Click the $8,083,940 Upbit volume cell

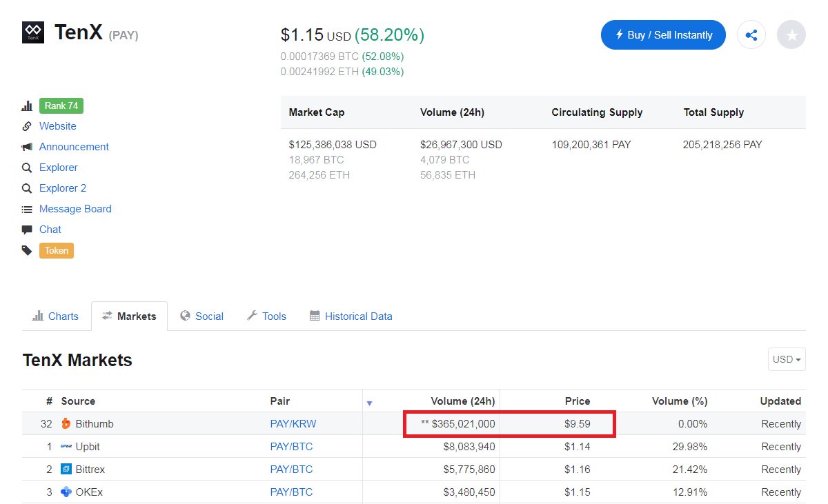tap(469, 447)
